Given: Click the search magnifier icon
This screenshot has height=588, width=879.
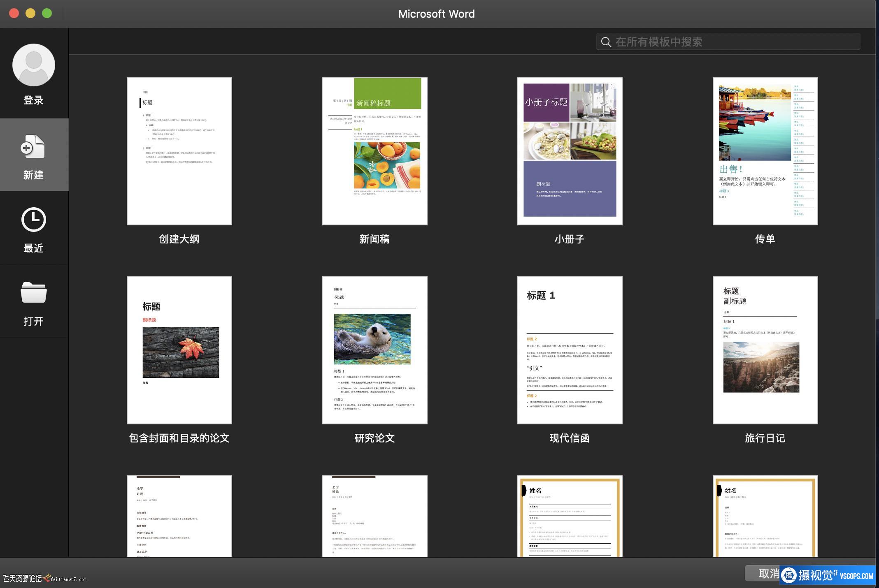Looking at the screenshot, I should click(606, 42).
